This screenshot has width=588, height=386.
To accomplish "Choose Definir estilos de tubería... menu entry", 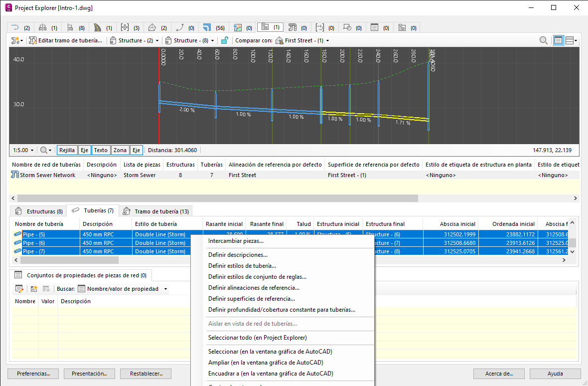I will coord(242,266).
